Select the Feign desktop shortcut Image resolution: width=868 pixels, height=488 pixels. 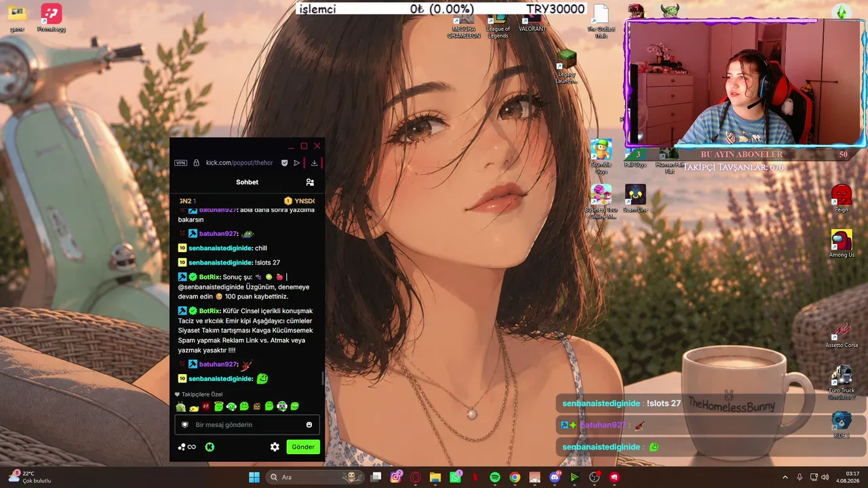[842, 199]
